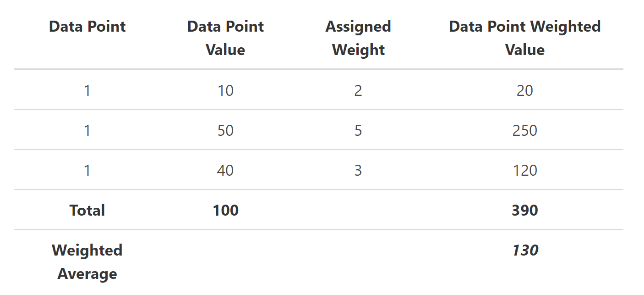Viewport: 644px width, 295px height.
Task: Click the total data point value 100
Action: (x=225, y=211)
